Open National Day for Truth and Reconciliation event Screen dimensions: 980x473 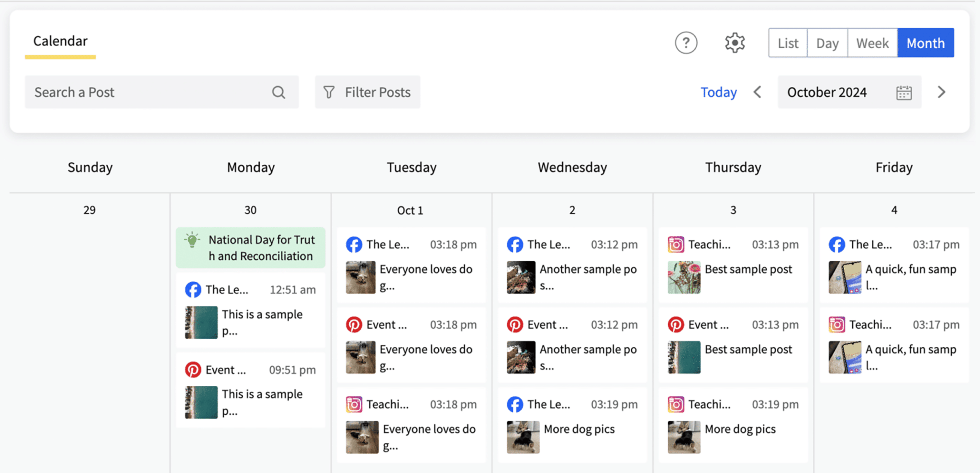pyautogui.click(x=250, y=248)
